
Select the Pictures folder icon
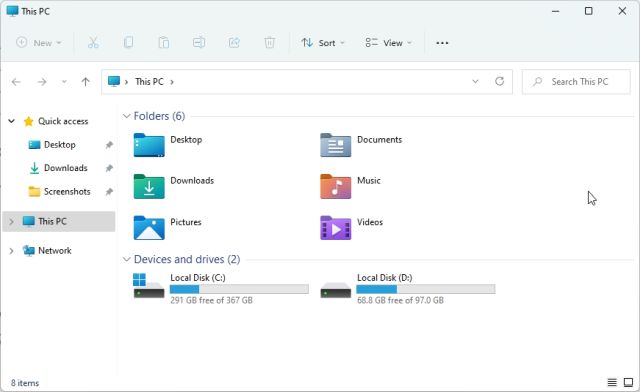149,228
